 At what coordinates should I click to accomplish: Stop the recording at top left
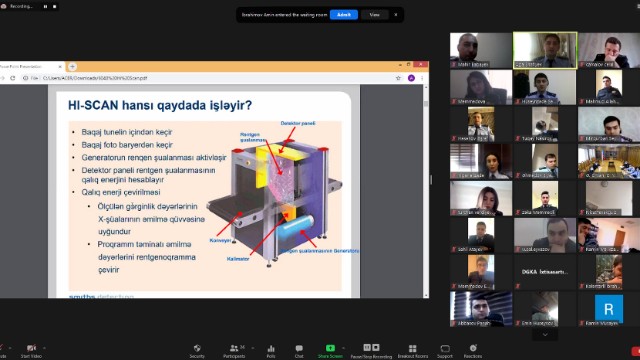click(x=54, y=7)
